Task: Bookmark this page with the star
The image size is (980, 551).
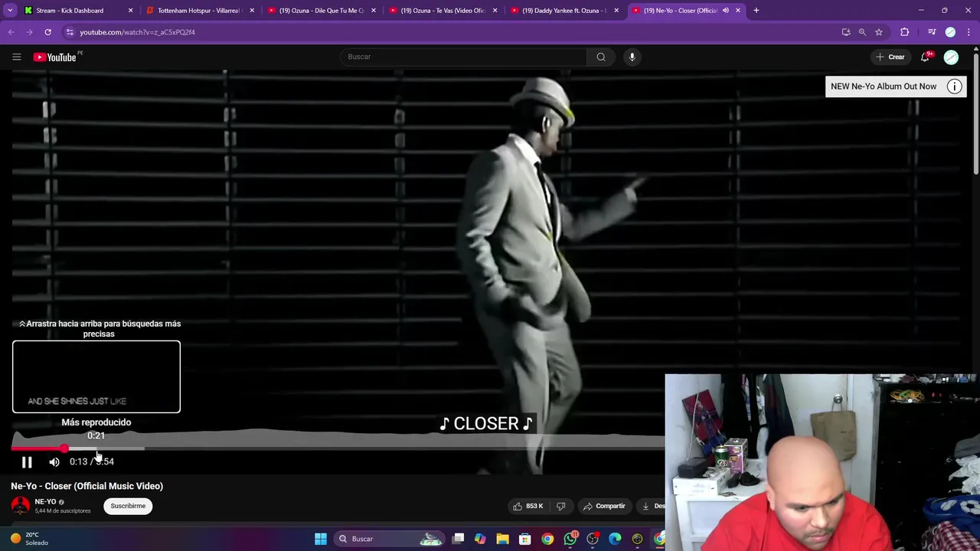Action: pos(879,32)
